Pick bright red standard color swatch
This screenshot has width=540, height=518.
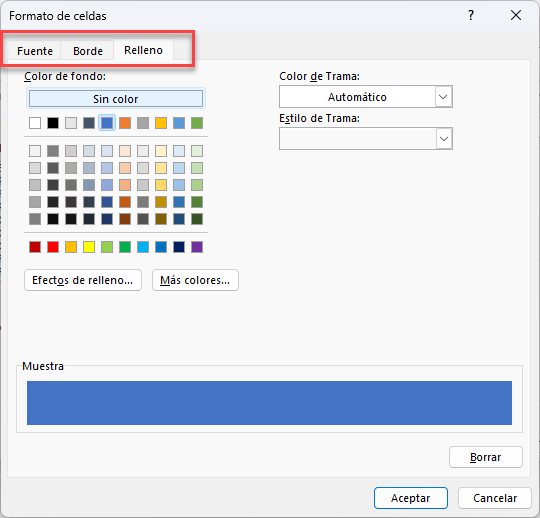pos(53,247)
